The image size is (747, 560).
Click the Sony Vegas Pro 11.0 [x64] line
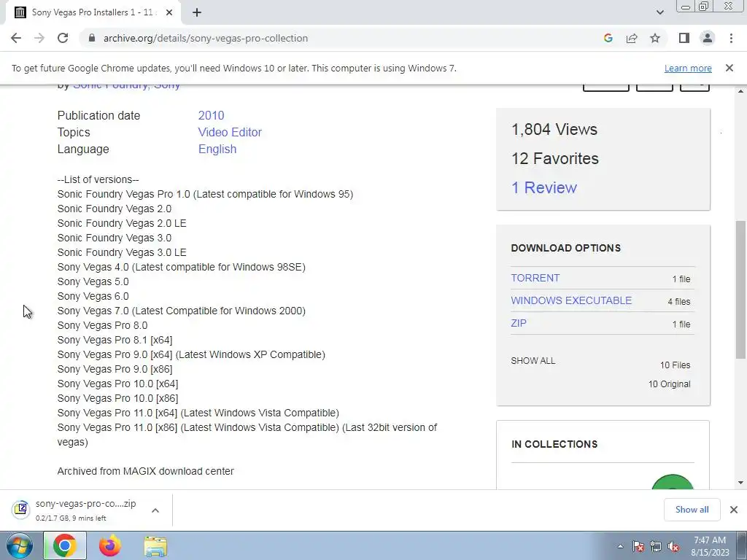tap(198, 413)
